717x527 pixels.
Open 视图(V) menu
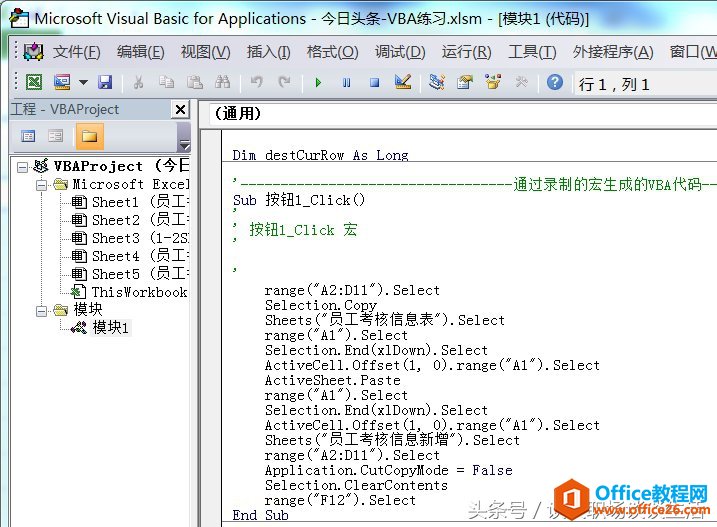coord(205,52)
